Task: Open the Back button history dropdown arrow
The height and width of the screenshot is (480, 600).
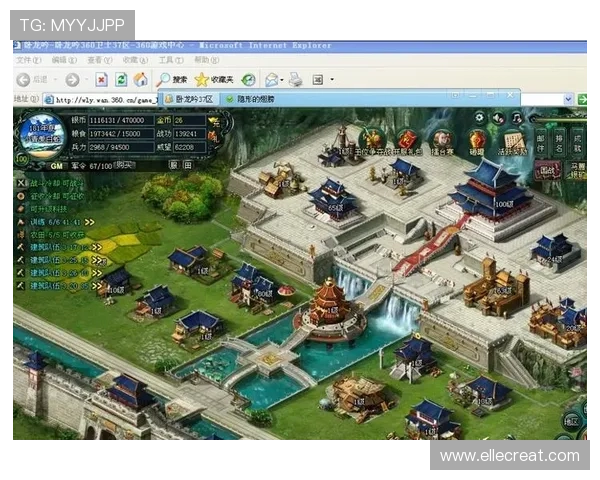Action: pos(55,80)
